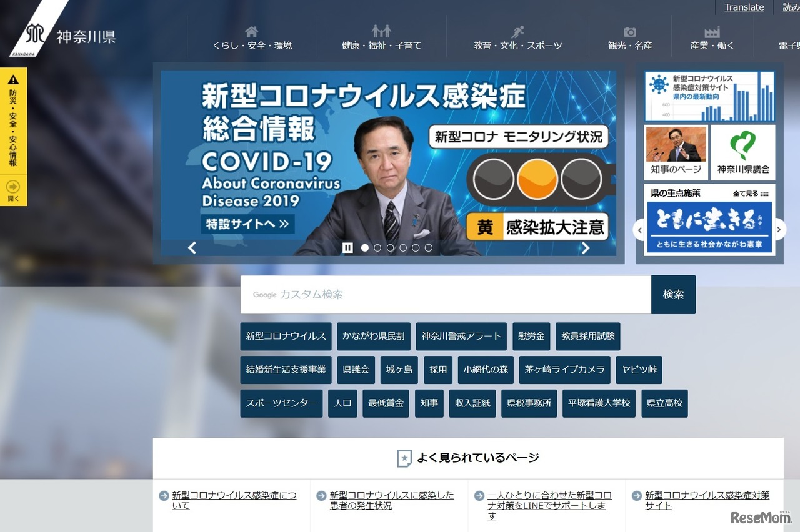Select the 神奈川警戒アラート keyword tag
Screen dimensions: 800x532
tap(462, 336)
